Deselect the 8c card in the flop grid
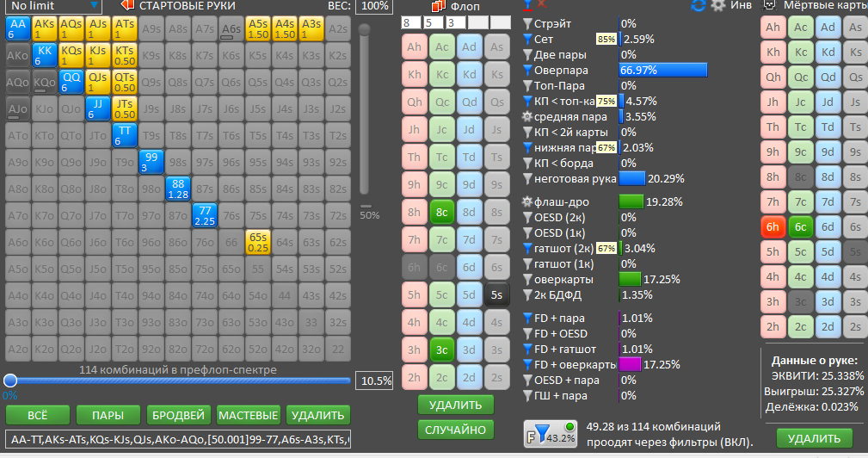868x458 pixels. (442, 212)
